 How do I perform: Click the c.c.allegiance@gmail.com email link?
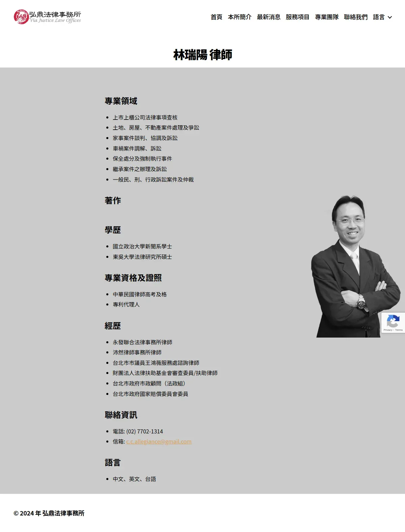coord(159,442)
